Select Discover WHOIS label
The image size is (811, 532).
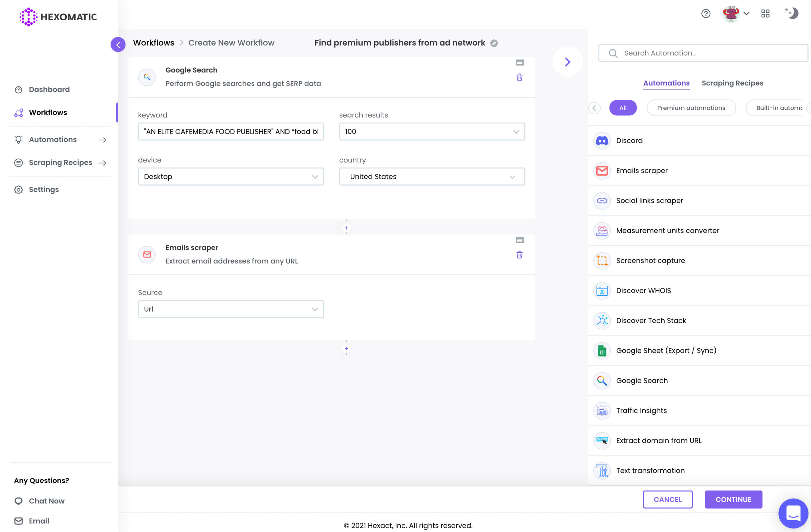[x=643, y=290]
